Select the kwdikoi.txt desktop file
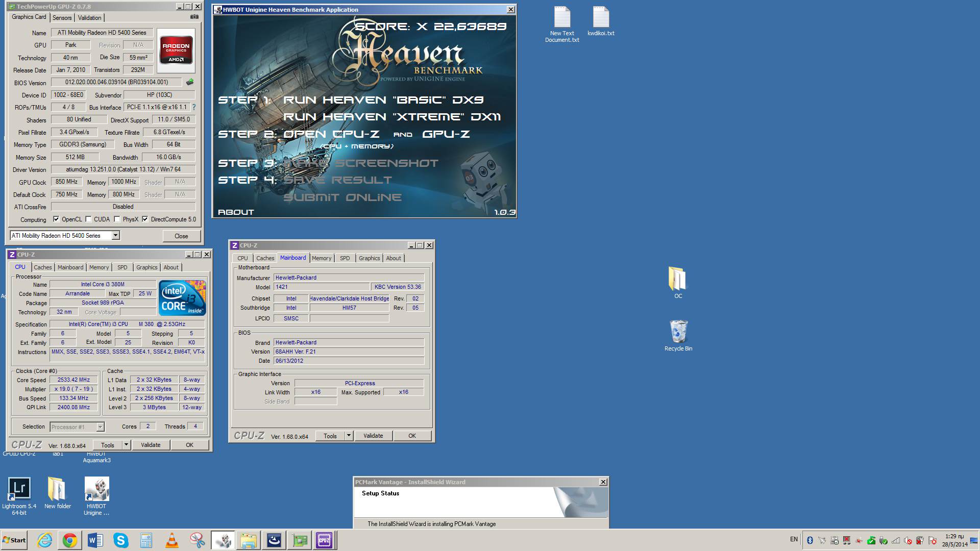The height and width of the screenshot is (551, 980). click(601, 21)
